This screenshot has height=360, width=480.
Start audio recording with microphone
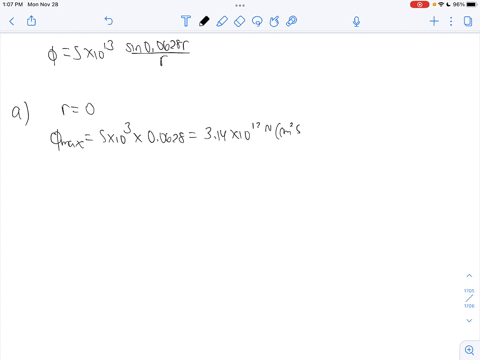[x=356, y=22]
